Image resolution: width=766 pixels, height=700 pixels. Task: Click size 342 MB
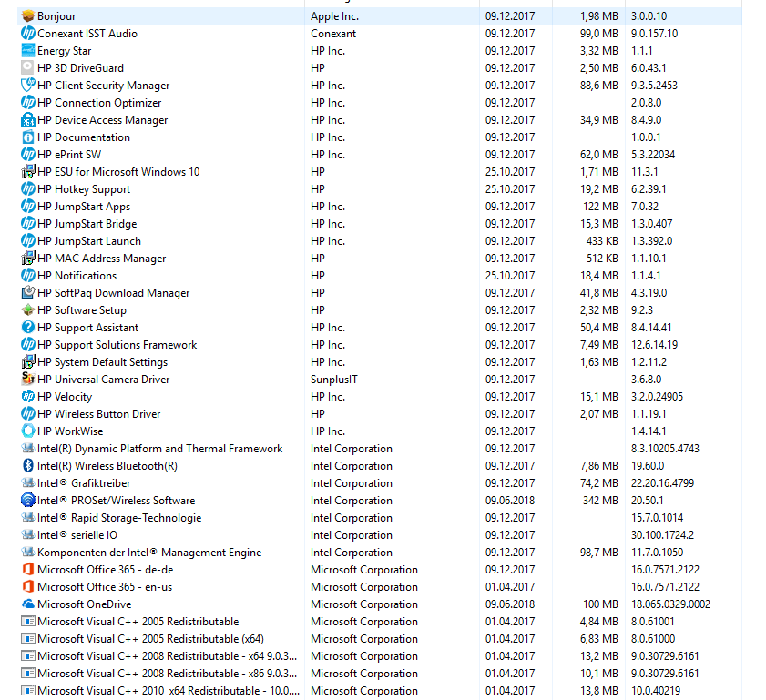click(600, 501)
